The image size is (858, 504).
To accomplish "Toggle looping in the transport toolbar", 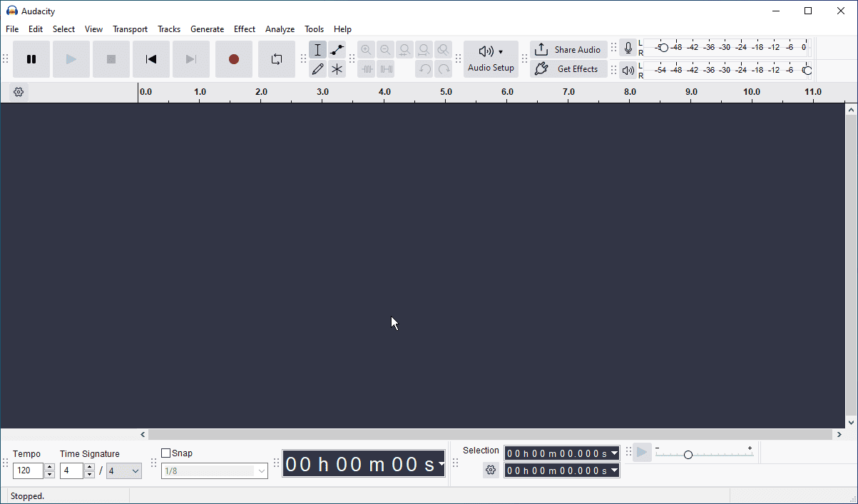I will coord(277,60).
